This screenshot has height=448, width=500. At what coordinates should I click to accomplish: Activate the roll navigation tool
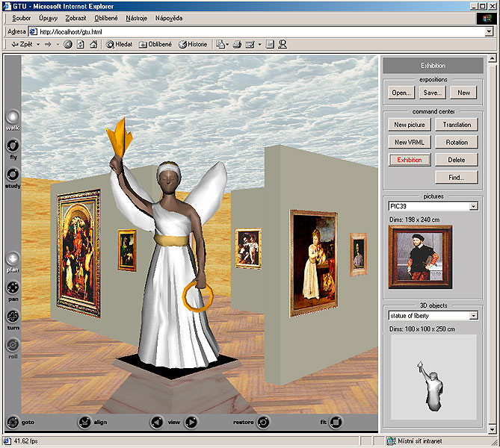(x=13, y=345)
